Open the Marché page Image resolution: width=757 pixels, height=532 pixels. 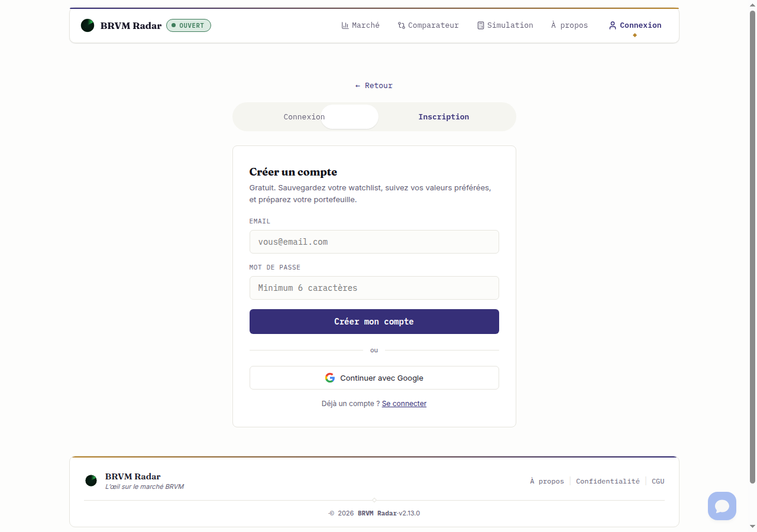coord(361,25)
